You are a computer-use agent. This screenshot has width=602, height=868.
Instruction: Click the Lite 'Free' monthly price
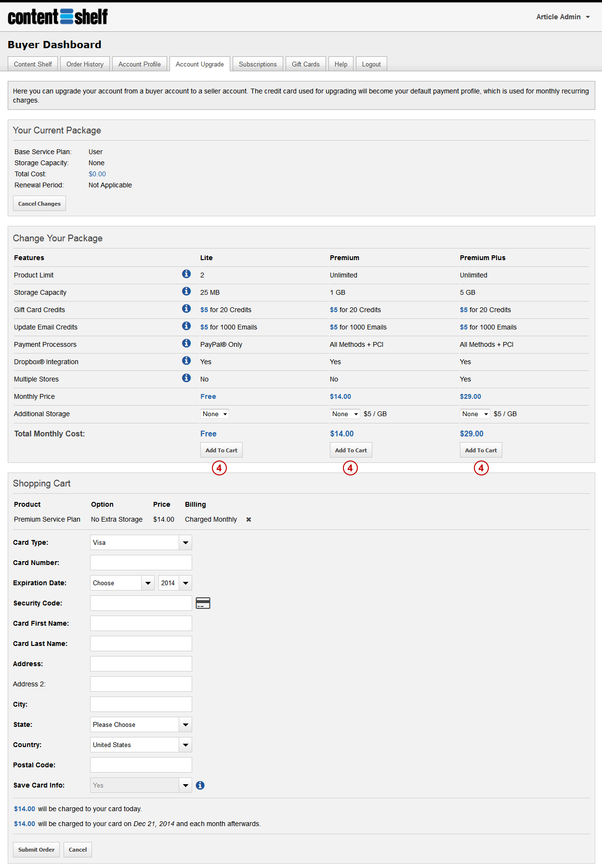point(208,396)
